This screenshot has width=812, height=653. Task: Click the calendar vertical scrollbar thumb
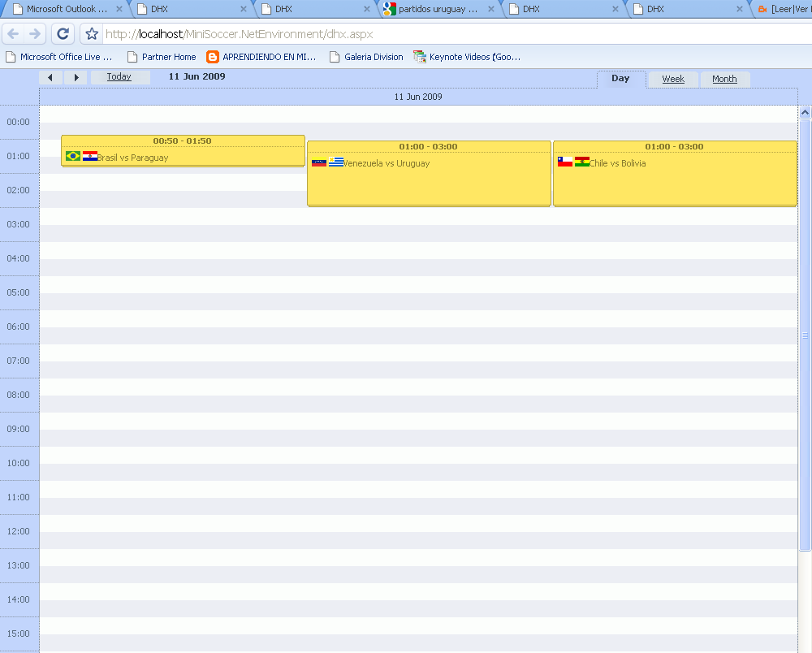point(805,335)
